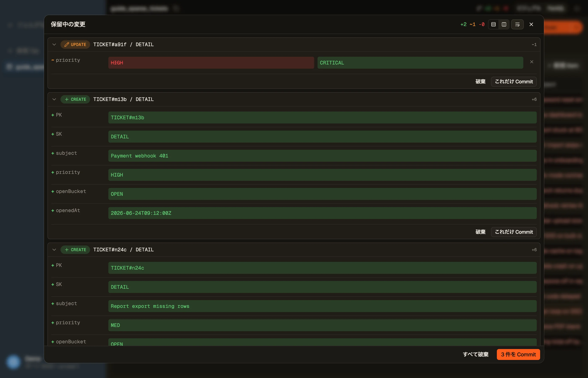Click the new CRITICAL priority value
This screenshot has height=378, width=588.
(x=420, y=63)
